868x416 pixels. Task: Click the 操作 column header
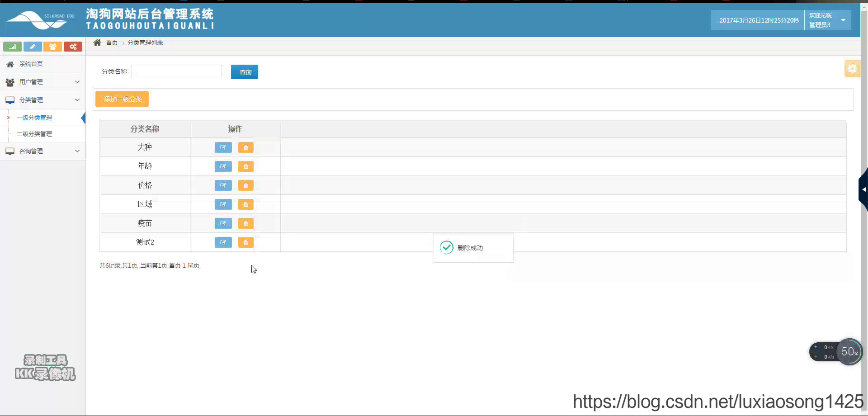(235, 129)
